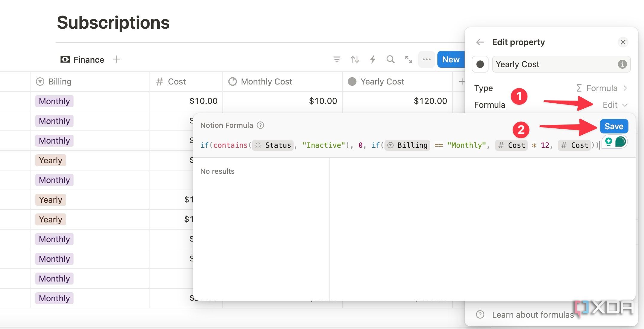Click the black property icon circle for Yearly Cost
644x329 pixels.
click(x=480, y=64)
